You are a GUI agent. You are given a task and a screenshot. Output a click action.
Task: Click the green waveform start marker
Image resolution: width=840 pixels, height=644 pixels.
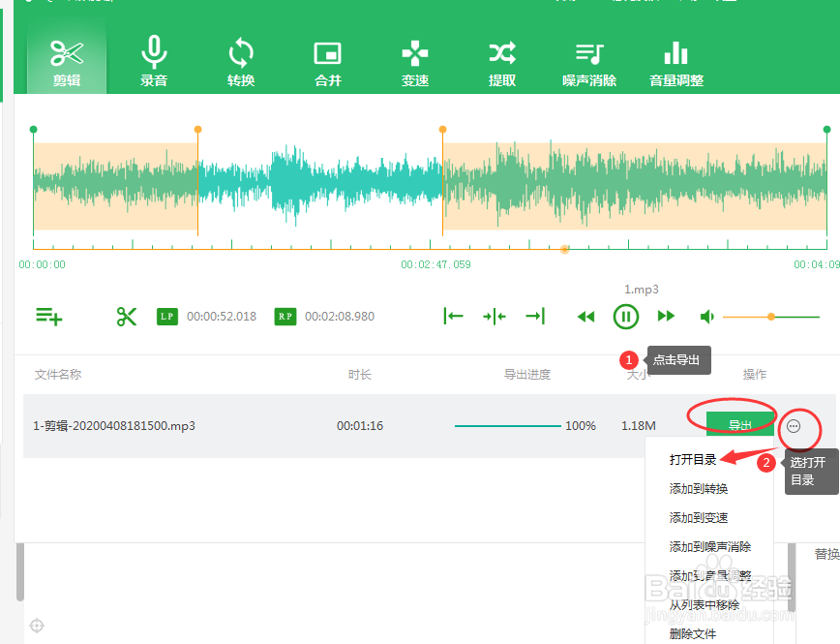click(33, 129)
